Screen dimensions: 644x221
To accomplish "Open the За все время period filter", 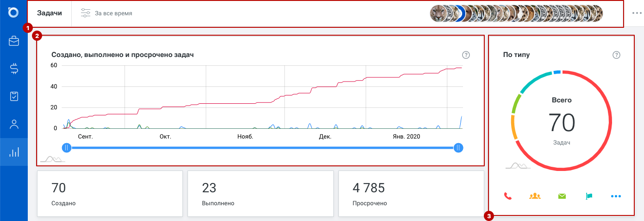I will pyautogui.click(x=106, y=13).
